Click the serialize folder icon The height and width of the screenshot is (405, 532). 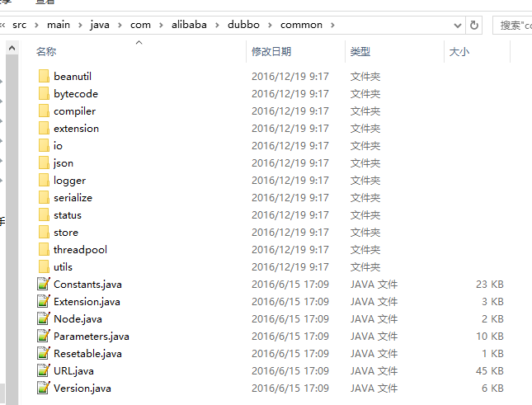tap(44, 197)
